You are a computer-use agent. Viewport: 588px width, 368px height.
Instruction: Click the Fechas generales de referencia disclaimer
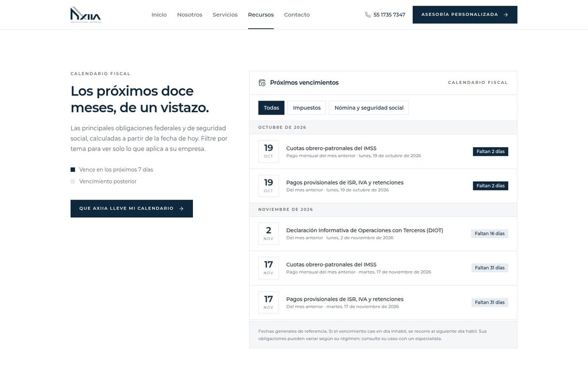372,335
